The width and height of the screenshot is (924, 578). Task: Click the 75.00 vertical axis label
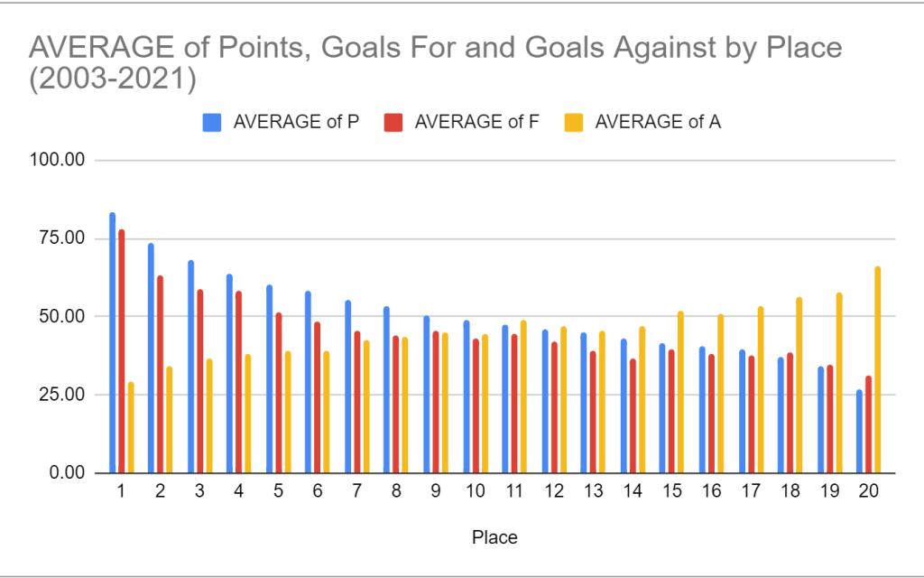(x=62, y=238)
